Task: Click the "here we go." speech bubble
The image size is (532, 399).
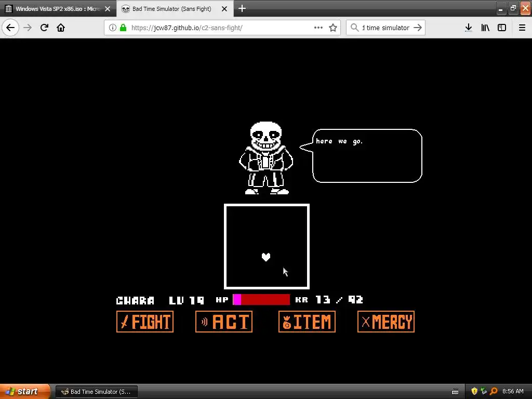Action: pyautogui.click(x=361, y=156)
